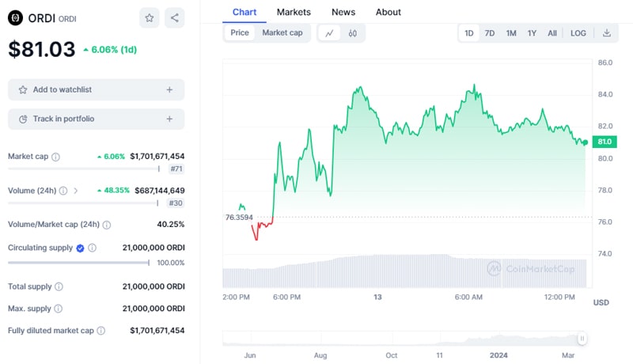Click the 6.06% (1d) change indicator
The width and height of the screenshot is (633, 364).
(x=110, y=50)
